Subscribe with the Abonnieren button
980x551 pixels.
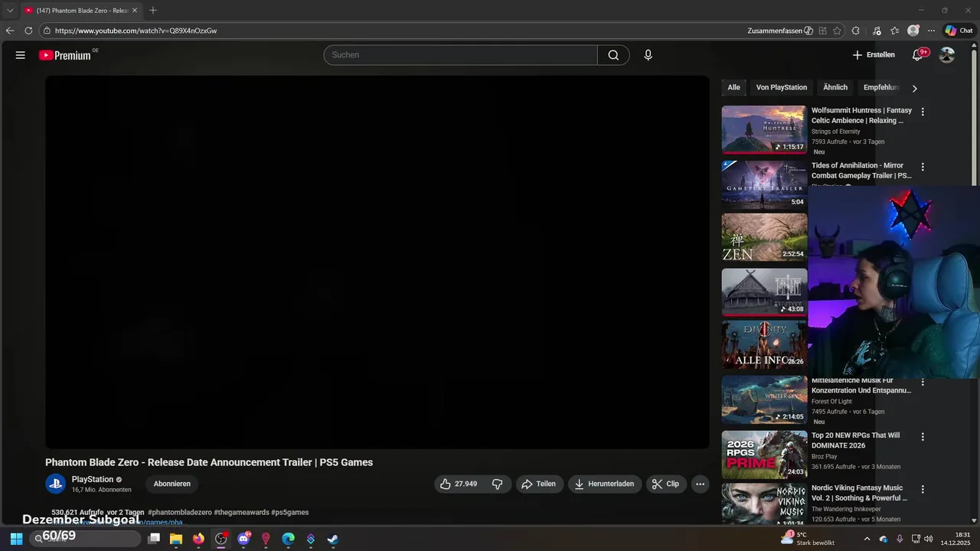172,484
